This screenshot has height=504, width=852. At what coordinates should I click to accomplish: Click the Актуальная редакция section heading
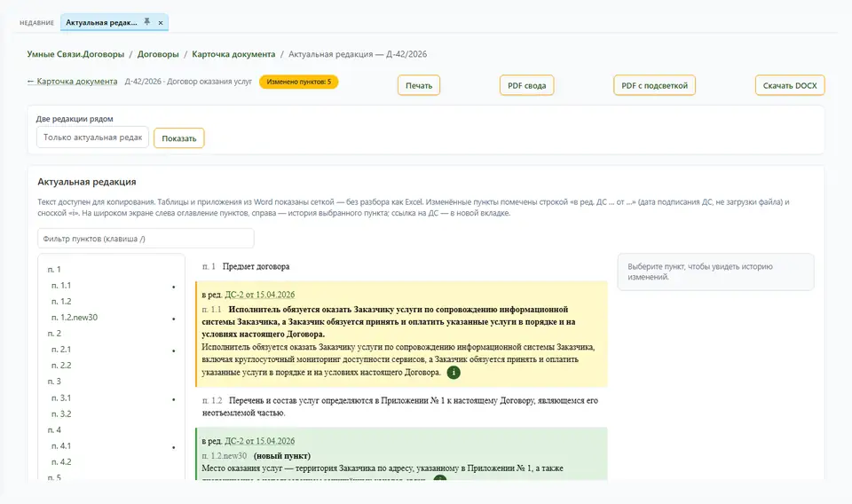[87, 182]
